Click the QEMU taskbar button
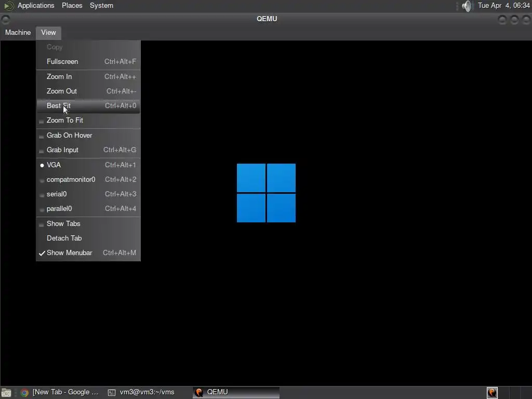This screenshot has width=532, height=399. pyautogui.click(x=236, y=392)
